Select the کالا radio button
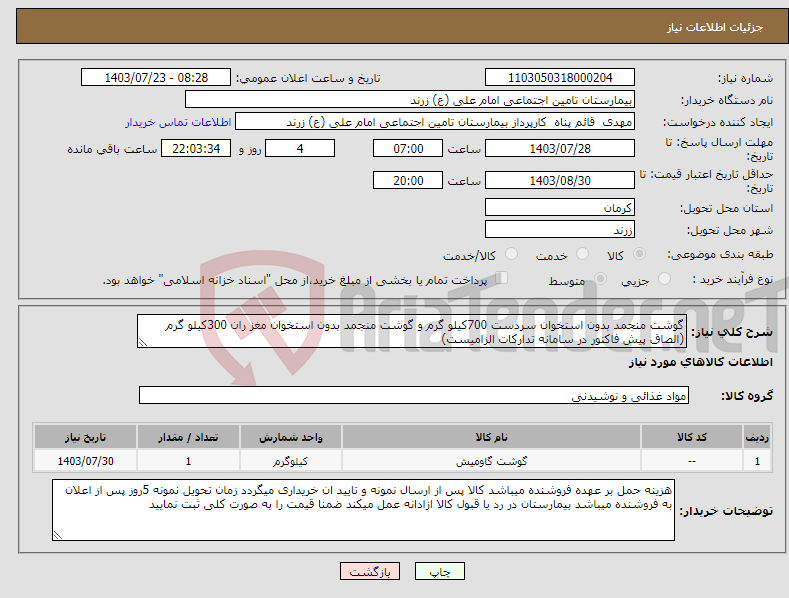 [x=640, y=254]
